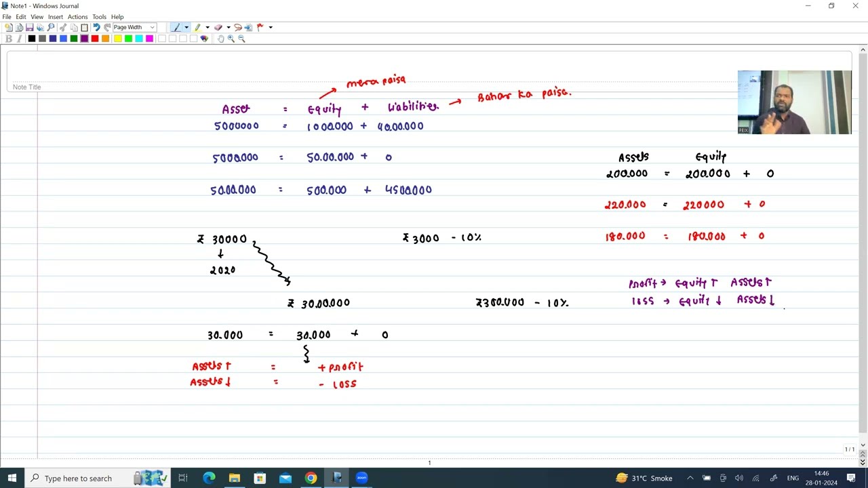Expand the Pen tool options arrow

tap(186, 27)
